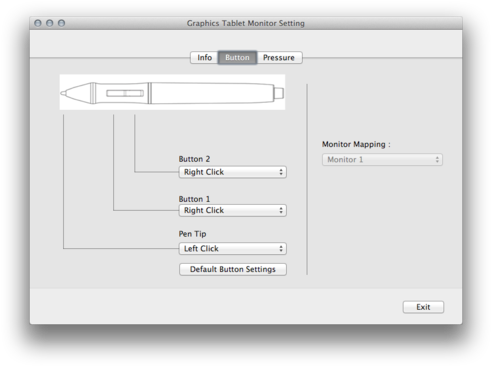The image size is (491, 366).
Task: Expand the Button 1 Right Click dropdown
Action: (x=233, y=210)
